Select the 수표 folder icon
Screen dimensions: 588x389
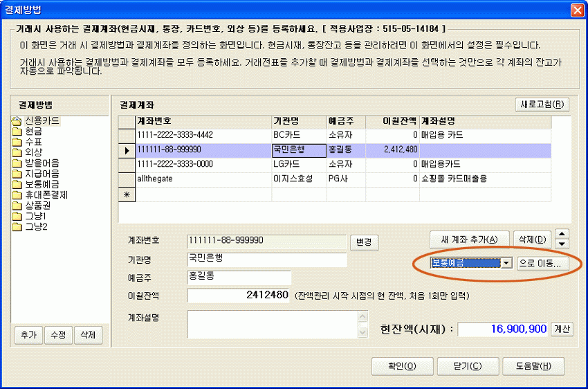click(17, 142)
